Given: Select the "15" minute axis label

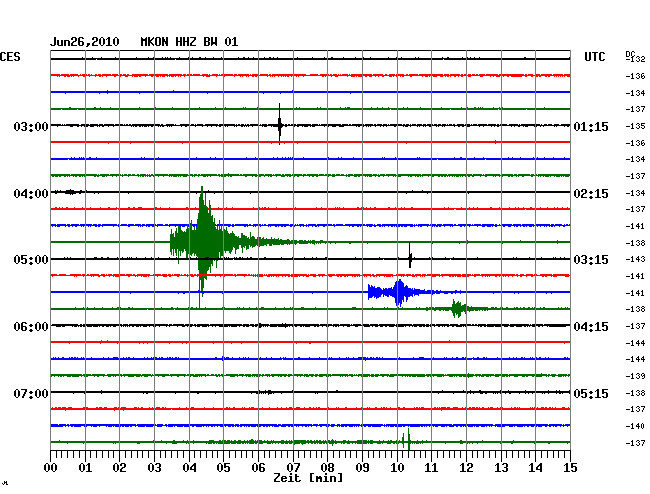Looking at the screenshot, I should coord(570,467).
